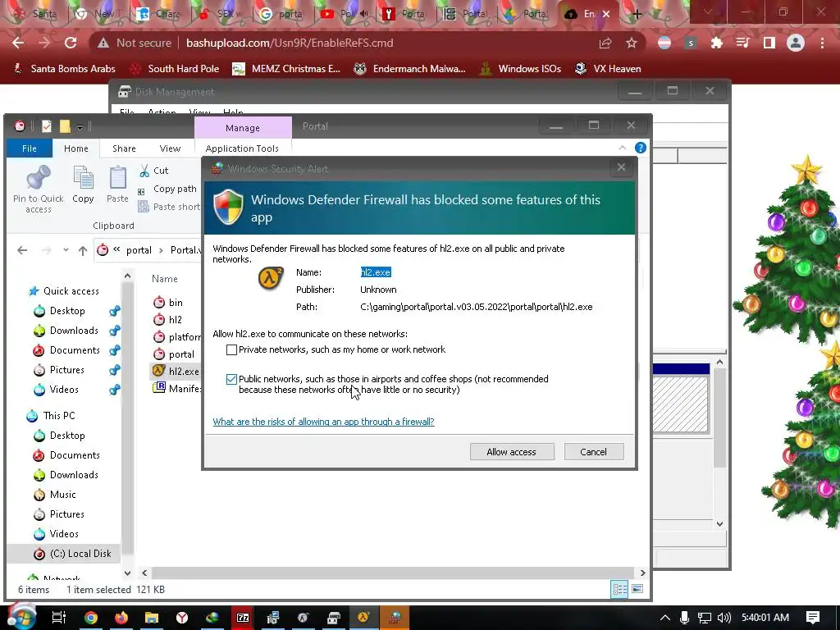Open the File tab in Explorer
Viewport: 840px width, 630px height.
(x=30, y=148)
